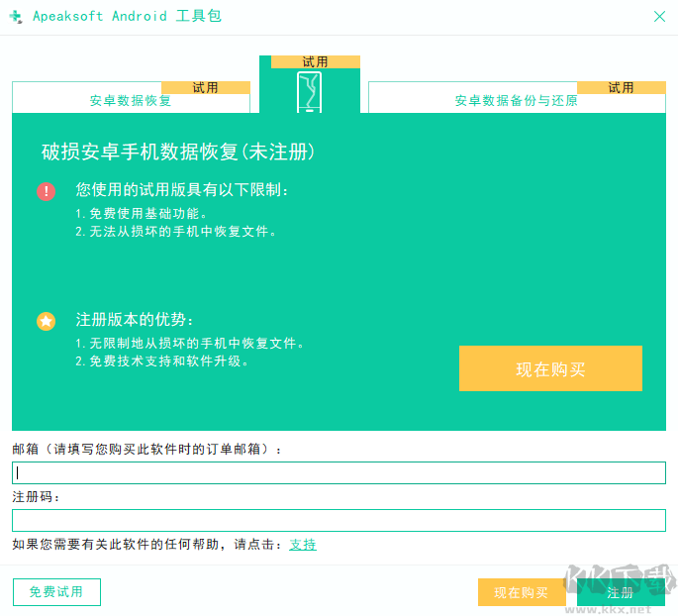Screen dimensions: 678x616
Task: Close the Apeaksoft Android toolkit window
Action: point(659,17)
